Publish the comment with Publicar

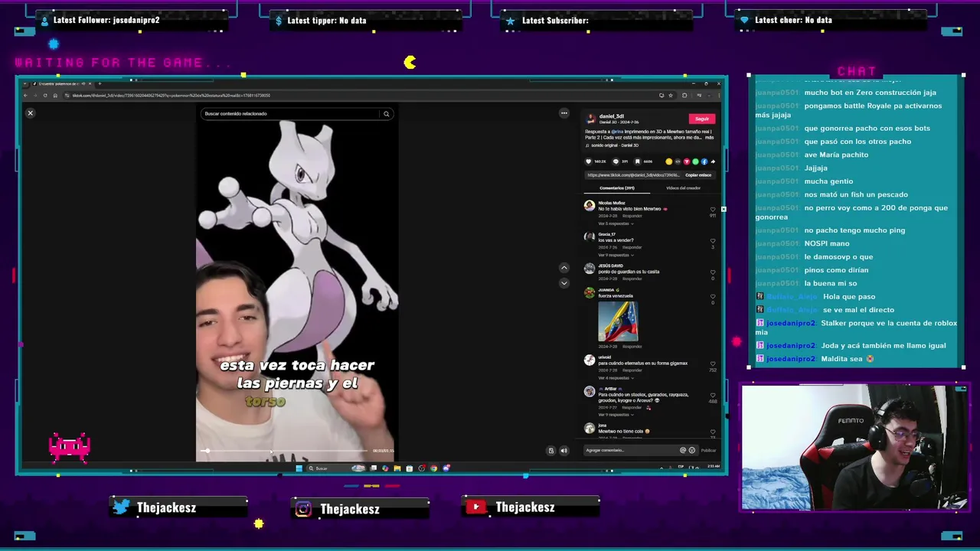point(708,450)
